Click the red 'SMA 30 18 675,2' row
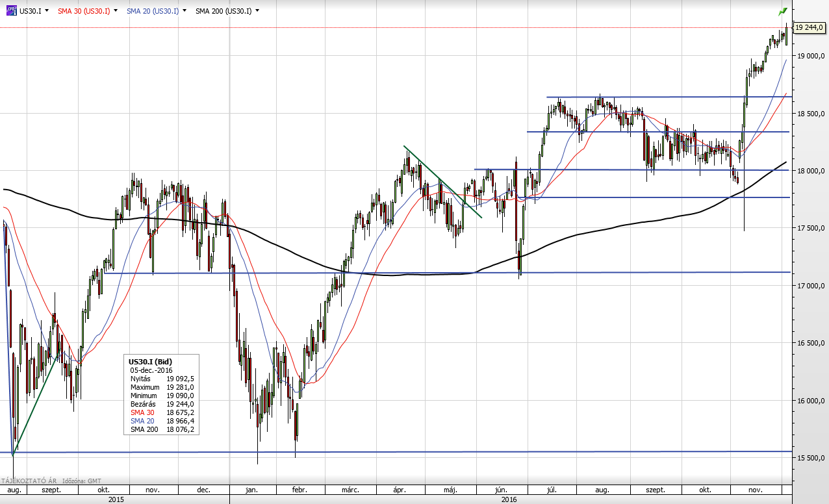829x504 pixels. point(162,412)
